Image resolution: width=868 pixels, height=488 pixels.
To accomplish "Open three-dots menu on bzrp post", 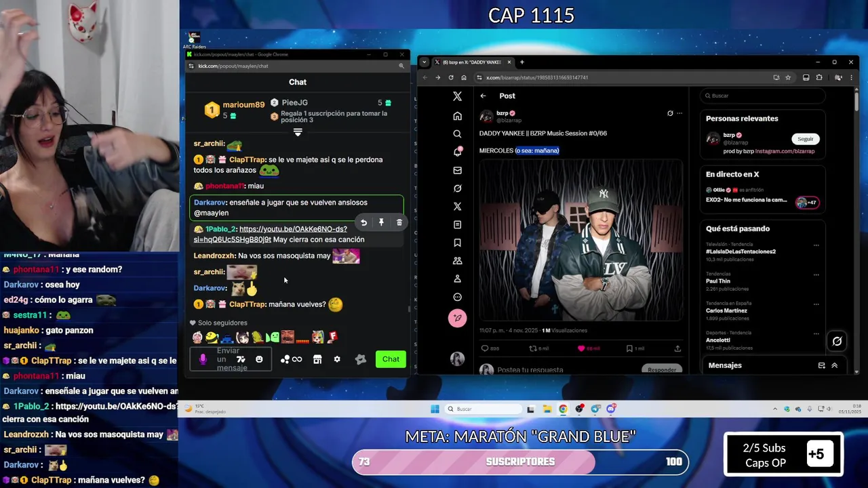I will coord(679,113).
